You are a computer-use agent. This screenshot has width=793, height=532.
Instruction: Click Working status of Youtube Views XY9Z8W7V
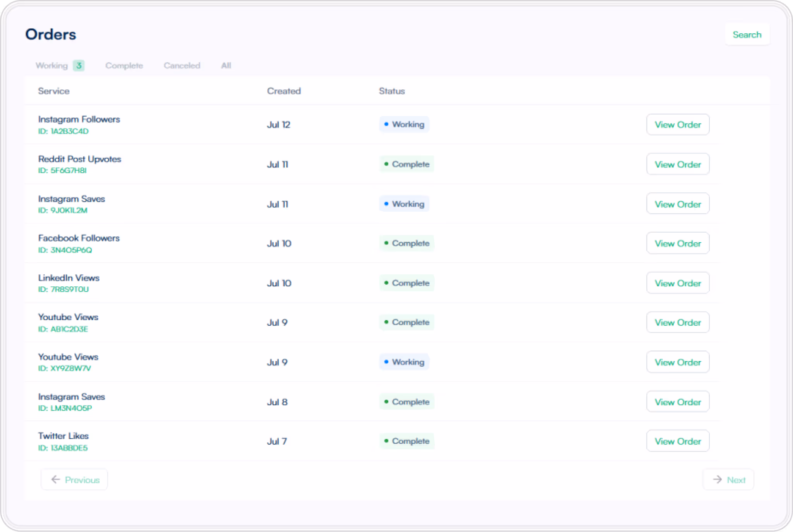click(404, 362)
